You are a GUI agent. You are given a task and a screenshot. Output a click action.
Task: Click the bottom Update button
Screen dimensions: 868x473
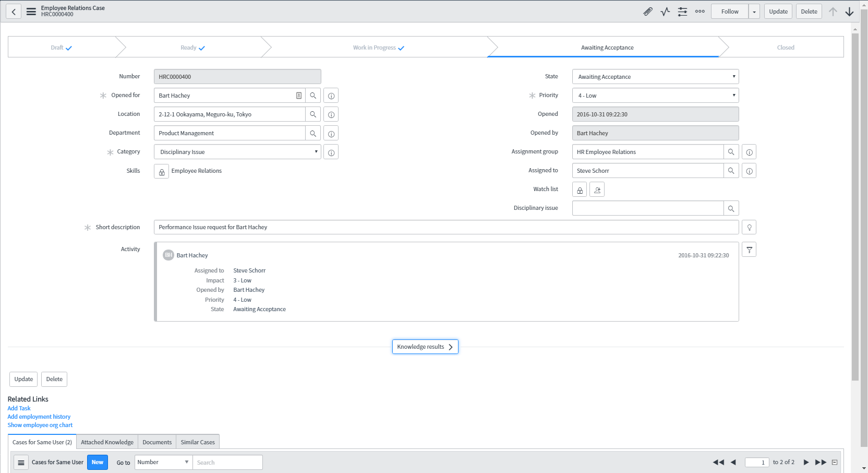pos(23,379)
